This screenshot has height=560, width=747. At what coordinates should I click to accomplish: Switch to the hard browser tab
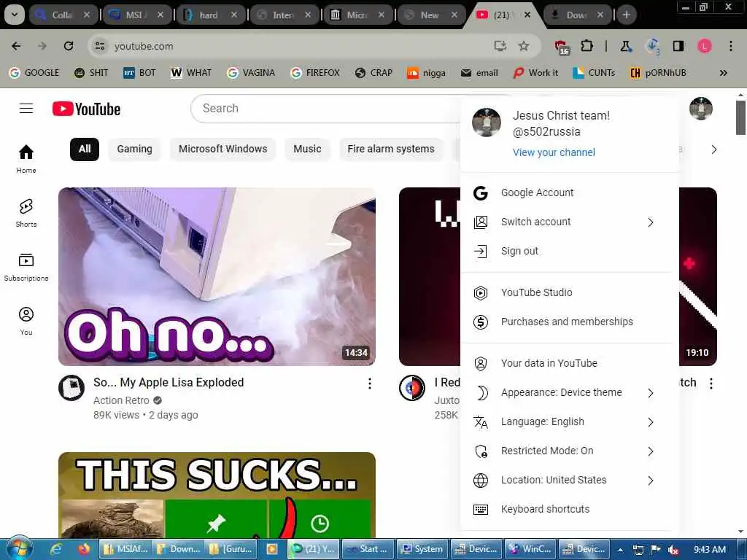tap(211, 15)
